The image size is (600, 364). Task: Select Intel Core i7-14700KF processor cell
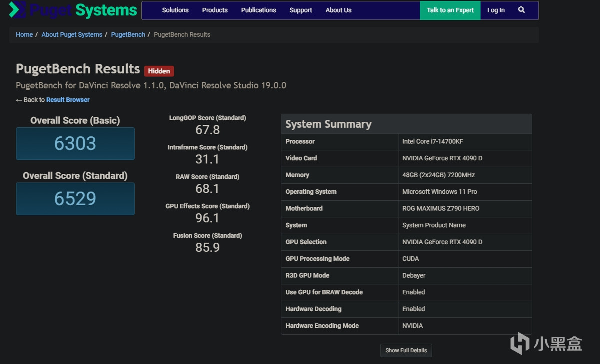click(x=465, y=142)
